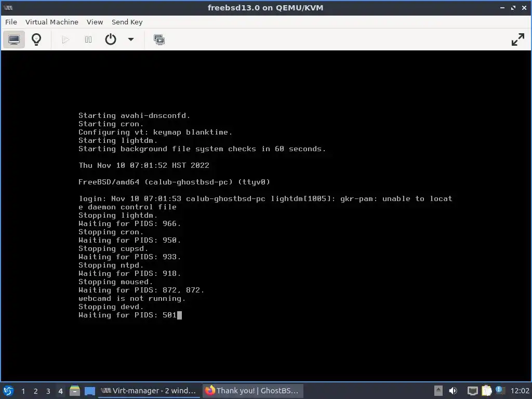Click 'Thu Nov 10 07:01:52 HST 2022' line
This screenshot has width=532, height=399.
click(143, 166)
